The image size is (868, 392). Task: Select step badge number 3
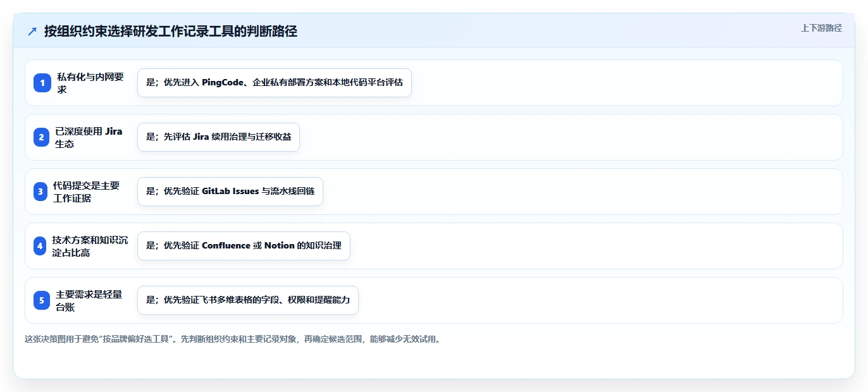pyautogui.click(x=40, y=192)
